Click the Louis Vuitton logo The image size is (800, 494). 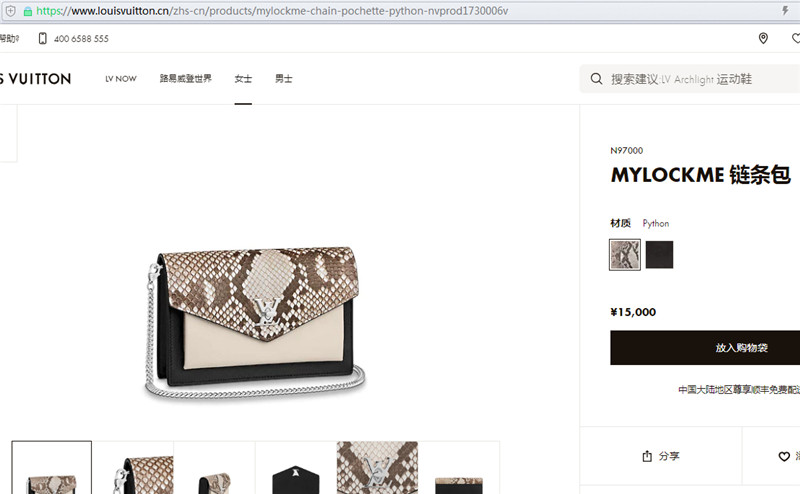[x=36, y=79]
